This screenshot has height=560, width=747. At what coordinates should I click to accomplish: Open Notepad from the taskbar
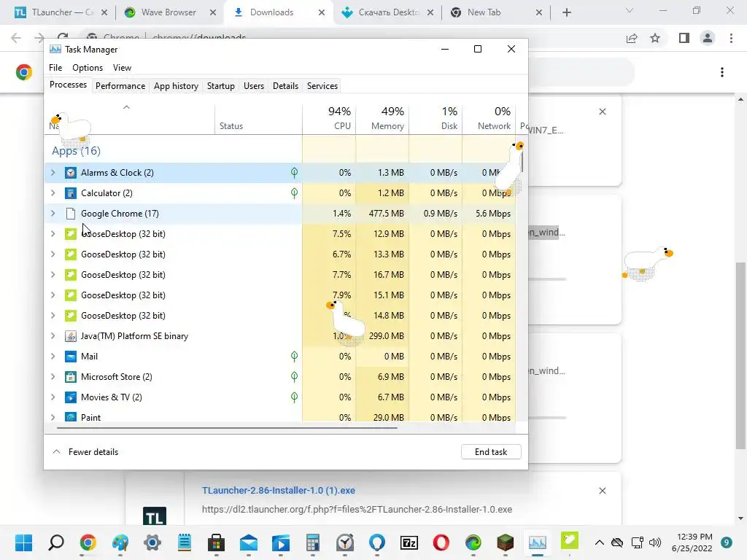tap(185, 542)
